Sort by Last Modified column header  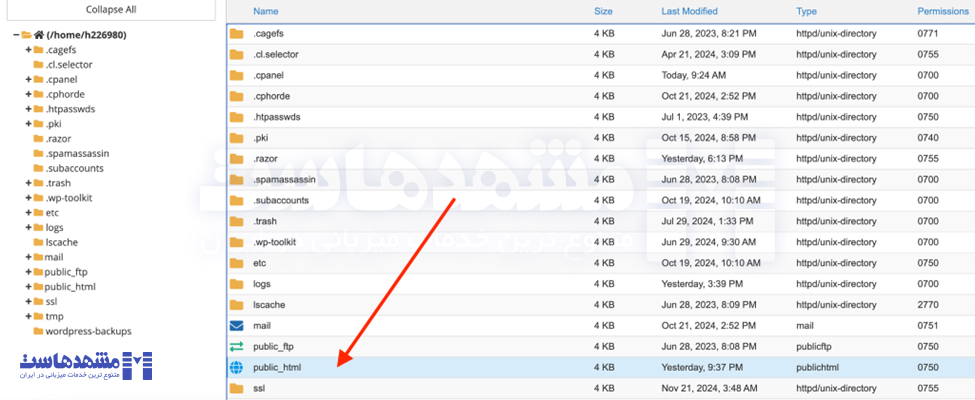tap(689, 11)
